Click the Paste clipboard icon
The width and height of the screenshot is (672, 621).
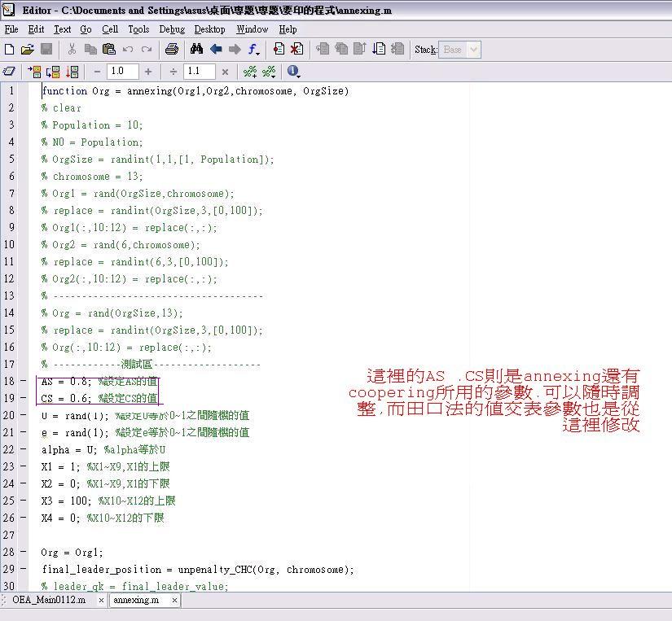click(108, 50)
